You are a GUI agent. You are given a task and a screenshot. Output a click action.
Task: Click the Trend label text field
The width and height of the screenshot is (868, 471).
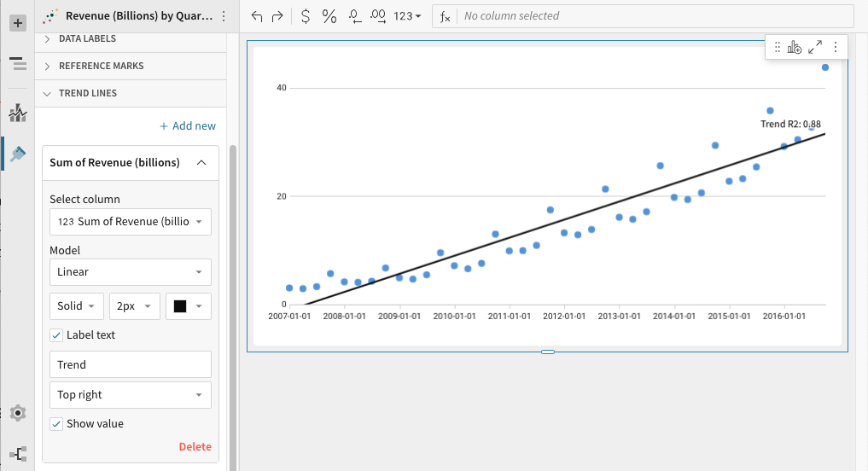pyautogui.click(x=130, y=365)
